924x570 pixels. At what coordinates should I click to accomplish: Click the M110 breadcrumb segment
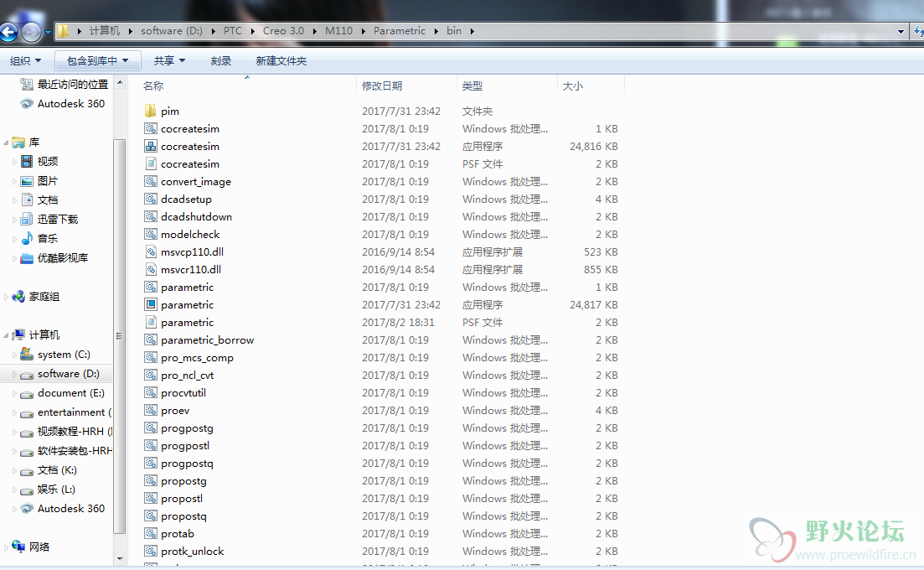pyautogui.click(x=338, y=31)
